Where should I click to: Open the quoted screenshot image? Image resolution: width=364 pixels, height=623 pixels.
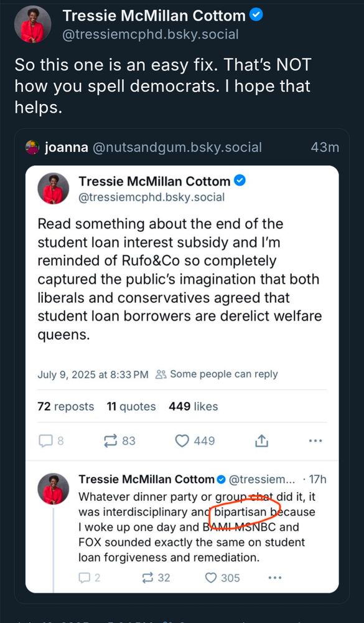click(182, 379)
